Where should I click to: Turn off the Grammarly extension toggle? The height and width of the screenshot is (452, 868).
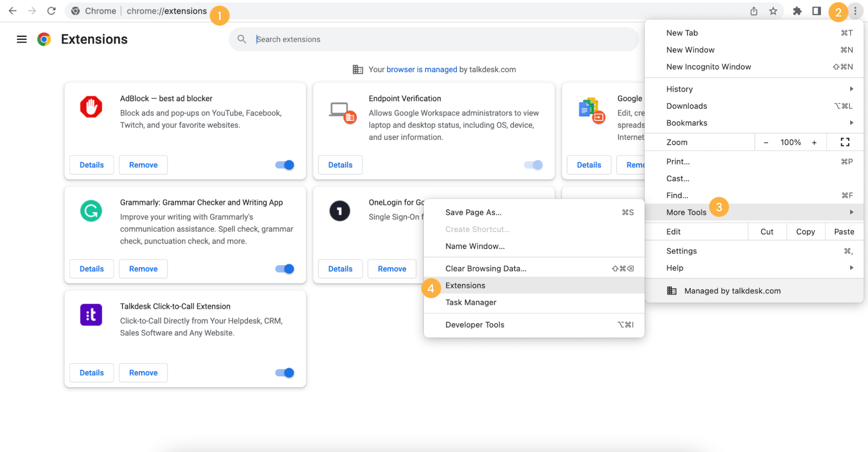point(285,269)
